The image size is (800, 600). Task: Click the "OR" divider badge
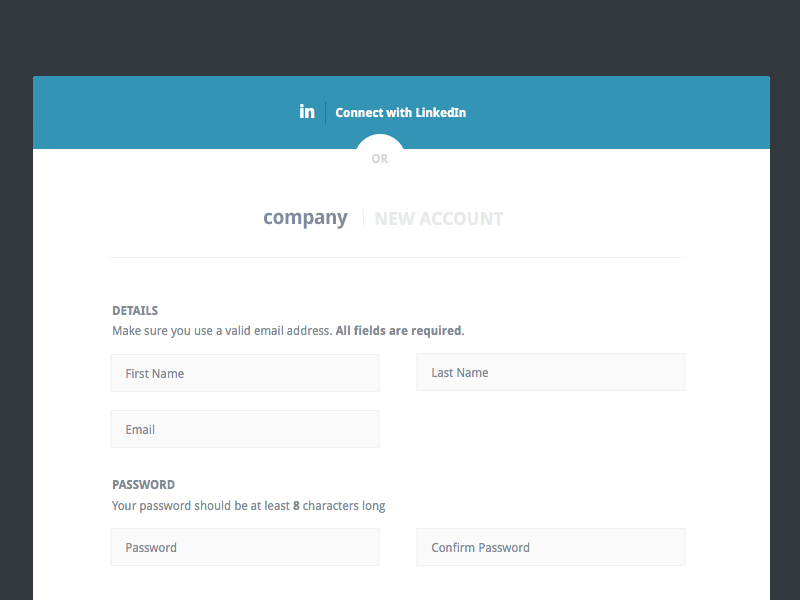379,158
